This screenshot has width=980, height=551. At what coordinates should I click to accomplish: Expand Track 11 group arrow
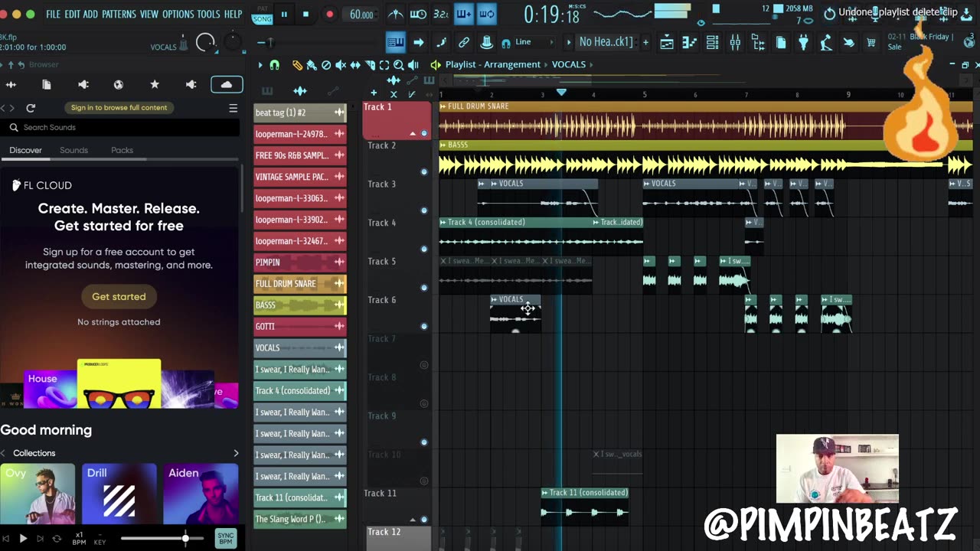(x=413, y=520)
